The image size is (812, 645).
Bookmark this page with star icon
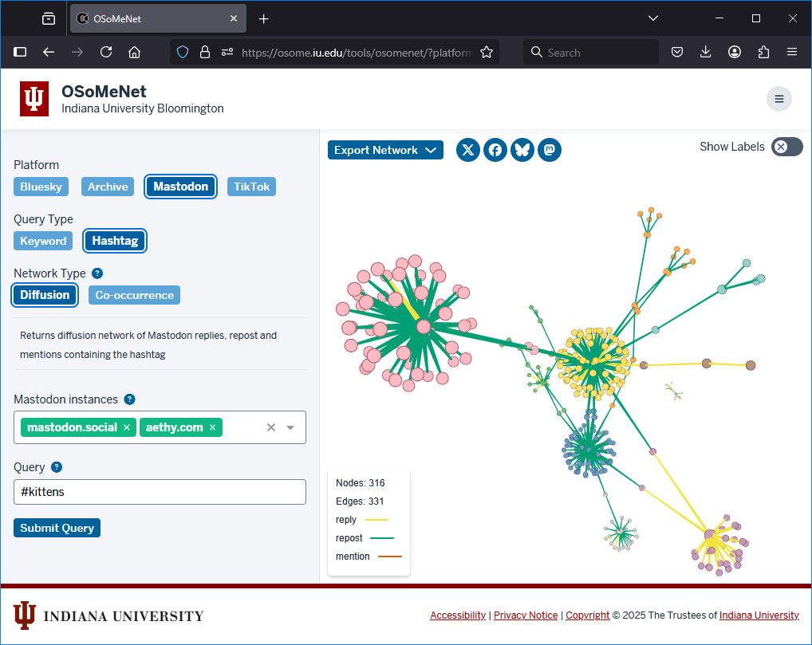(487, 52)
